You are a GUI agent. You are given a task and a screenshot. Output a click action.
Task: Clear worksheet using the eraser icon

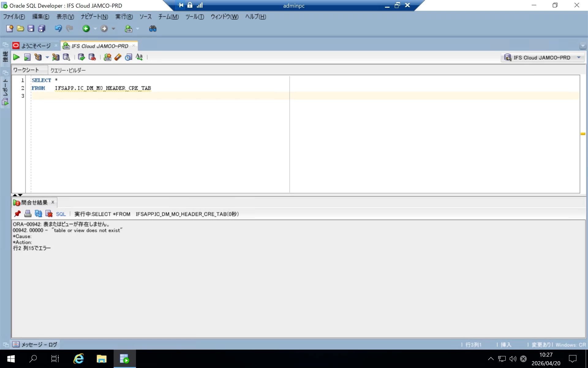[x=118, y=57]
